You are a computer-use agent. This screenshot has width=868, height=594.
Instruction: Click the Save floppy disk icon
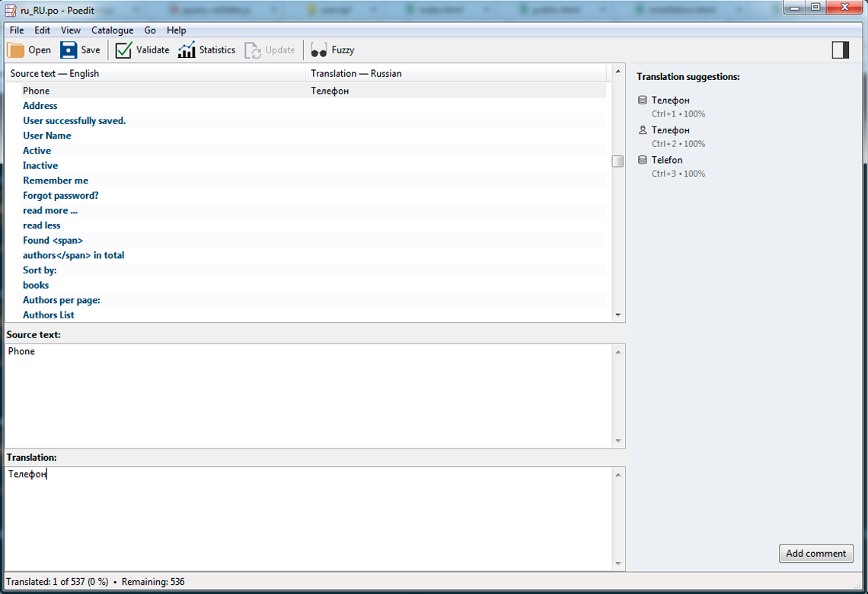69,50
